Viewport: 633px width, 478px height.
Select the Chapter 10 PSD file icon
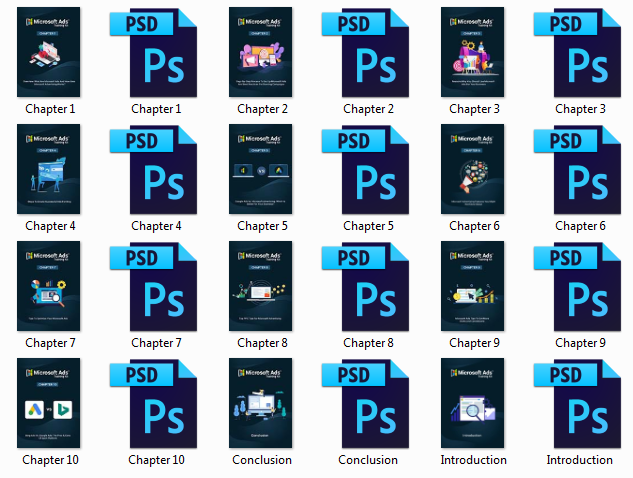pos(153,404)
